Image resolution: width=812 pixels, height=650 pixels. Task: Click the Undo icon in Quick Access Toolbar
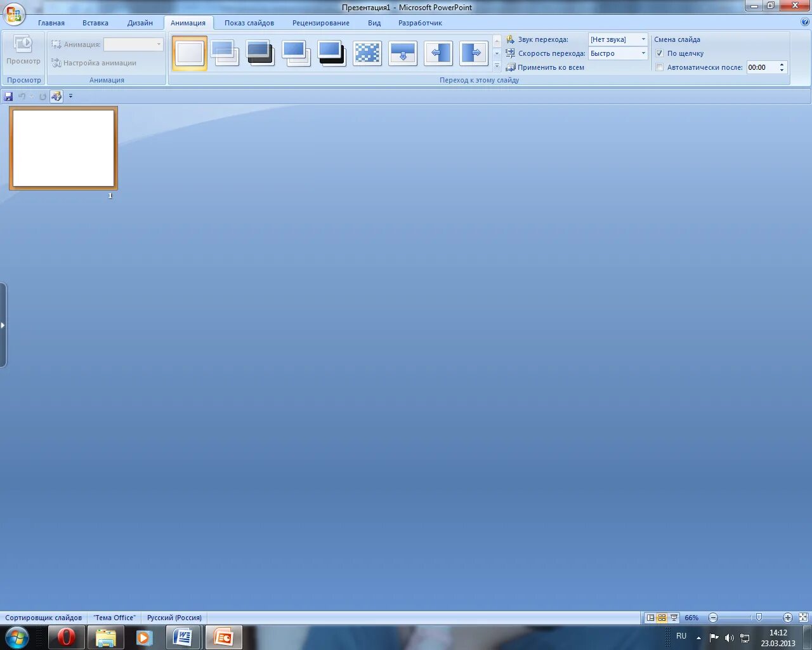coord(22,96)
